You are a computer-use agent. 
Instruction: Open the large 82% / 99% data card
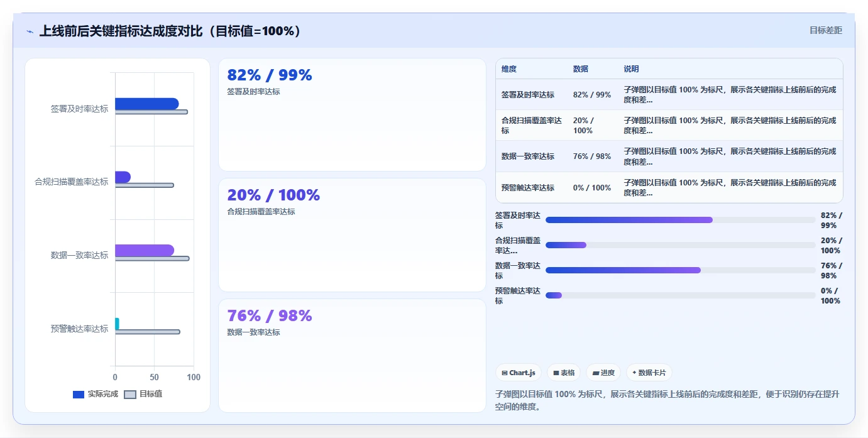point(352,114)
